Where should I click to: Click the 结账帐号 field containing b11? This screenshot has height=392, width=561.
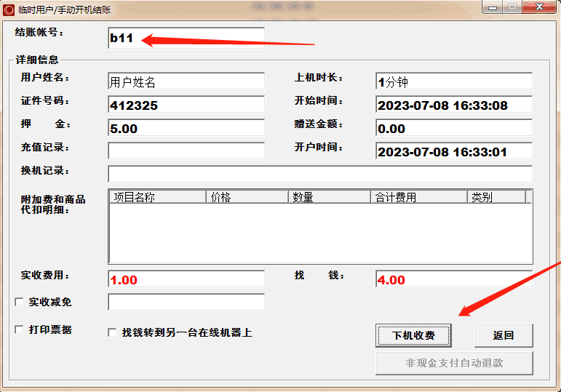(x=186, y=38)
